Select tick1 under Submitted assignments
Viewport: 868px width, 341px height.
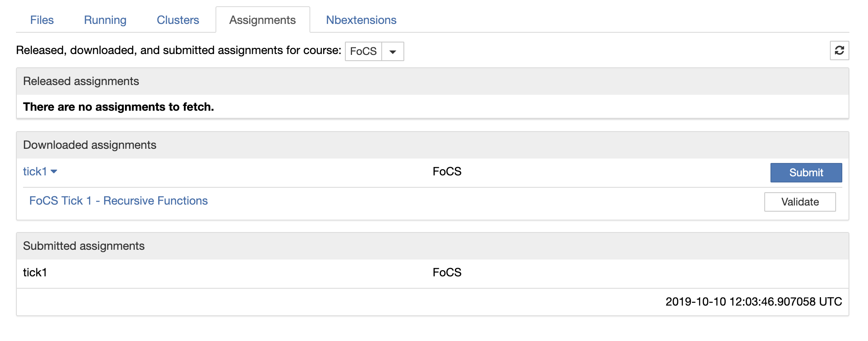[x=35, y=272]
